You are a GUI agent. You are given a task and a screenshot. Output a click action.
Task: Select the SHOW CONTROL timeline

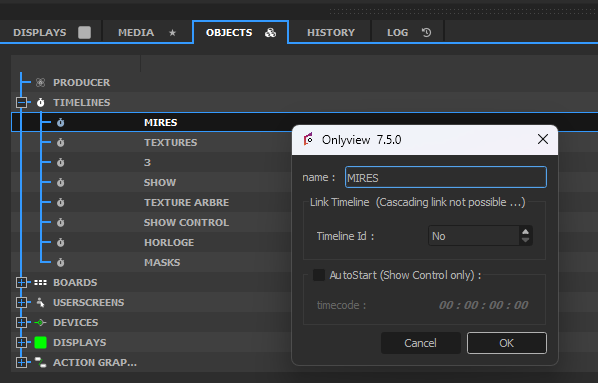[x=186, y=222]
